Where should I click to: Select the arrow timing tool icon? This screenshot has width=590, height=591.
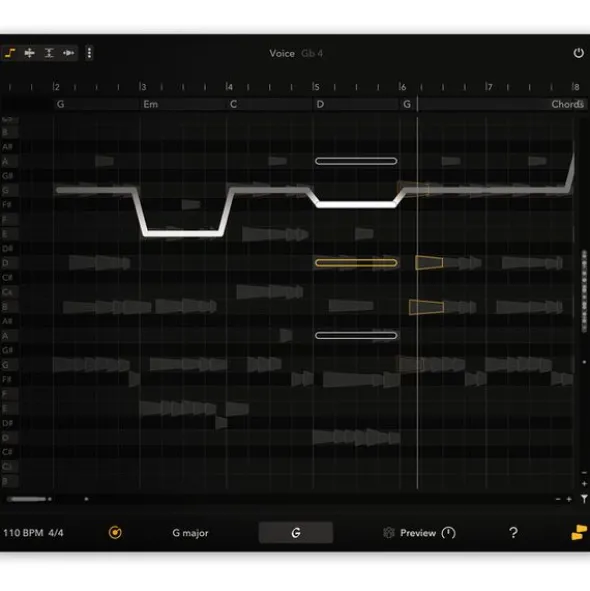[69, 53]
